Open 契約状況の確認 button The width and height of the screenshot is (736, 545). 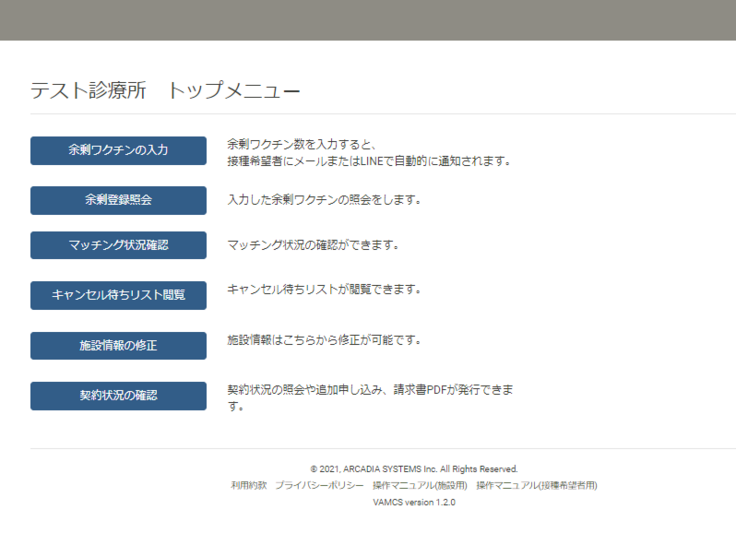(x=118, y=395)
